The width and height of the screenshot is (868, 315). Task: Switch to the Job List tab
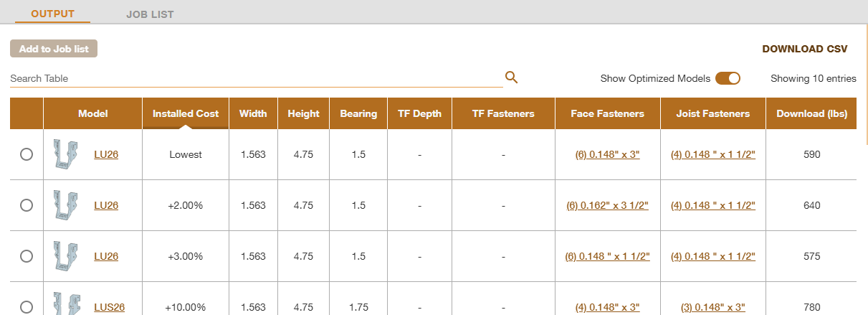point(150,14)
